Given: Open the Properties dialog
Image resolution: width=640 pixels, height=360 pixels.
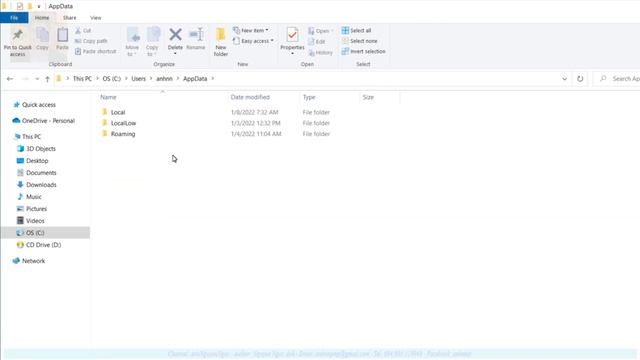Looking at the screenshot, I should 292,41.
